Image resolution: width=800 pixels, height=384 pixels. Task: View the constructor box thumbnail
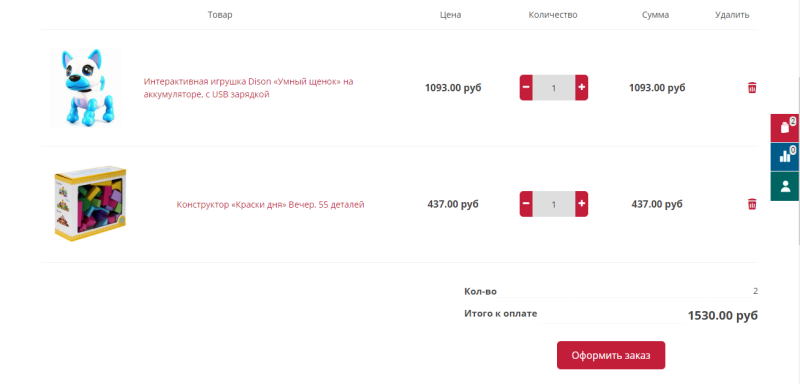(x=90, y=203)
